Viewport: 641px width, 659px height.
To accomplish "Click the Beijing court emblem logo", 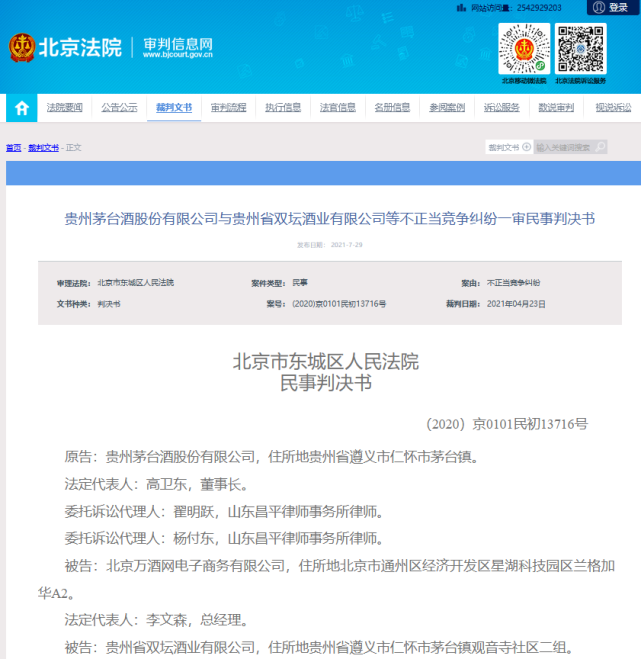I will (22, 47).
